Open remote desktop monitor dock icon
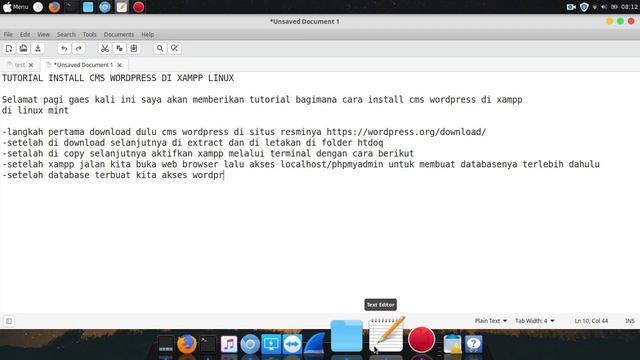Viewport: 640px width, 360px height. (x=271, y=344)
